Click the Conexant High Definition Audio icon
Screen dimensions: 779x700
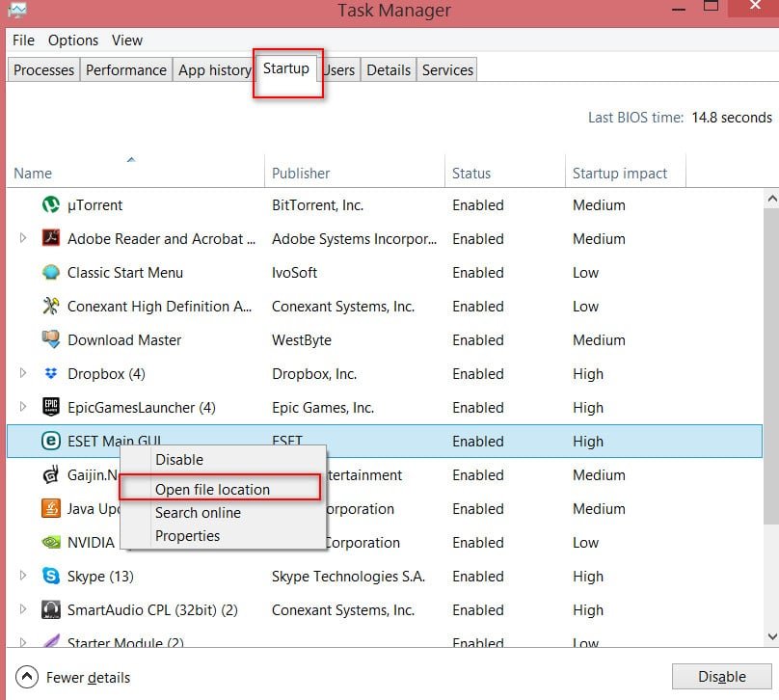click(x=51, y=306)
